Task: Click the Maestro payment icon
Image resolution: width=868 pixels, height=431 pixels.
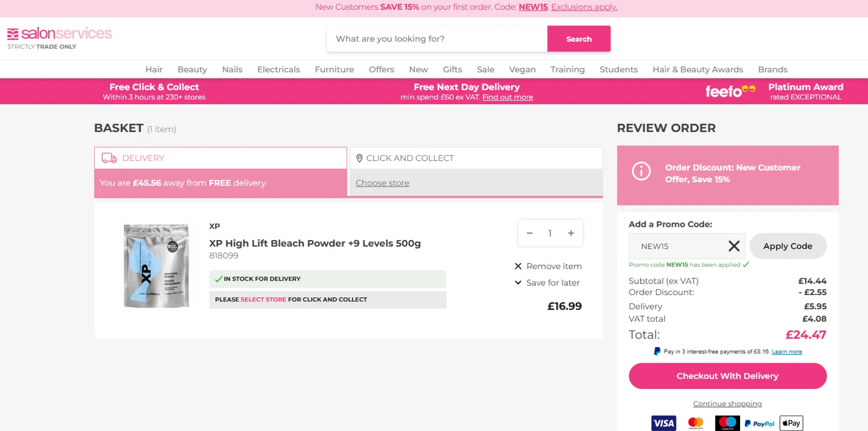Action: point(727,423)
